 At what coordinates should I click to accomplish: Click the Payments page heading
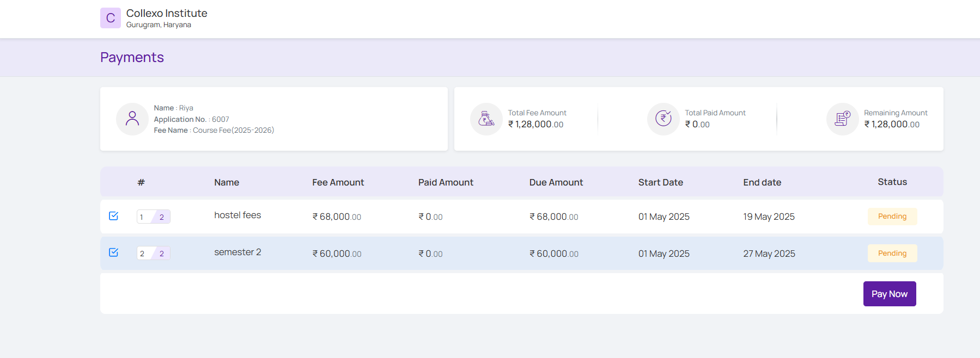(x=132, y=57)
